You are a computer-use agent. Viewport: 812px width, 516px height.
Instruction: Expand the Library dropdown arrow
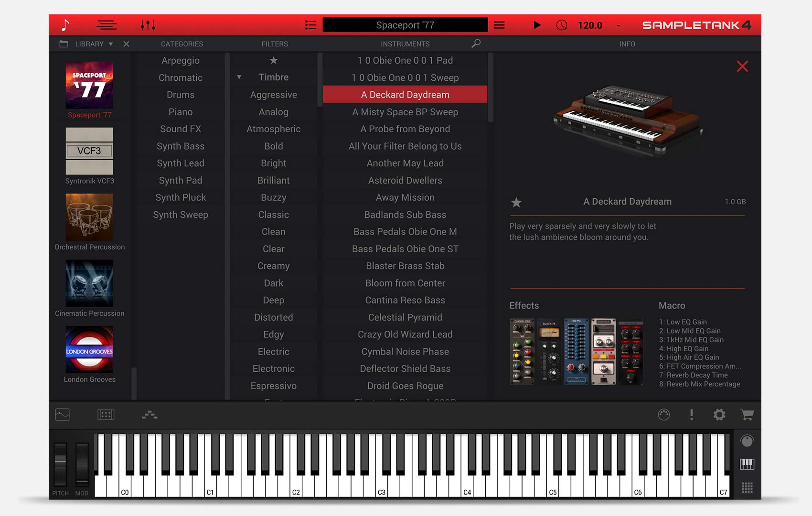click(111, 44)
